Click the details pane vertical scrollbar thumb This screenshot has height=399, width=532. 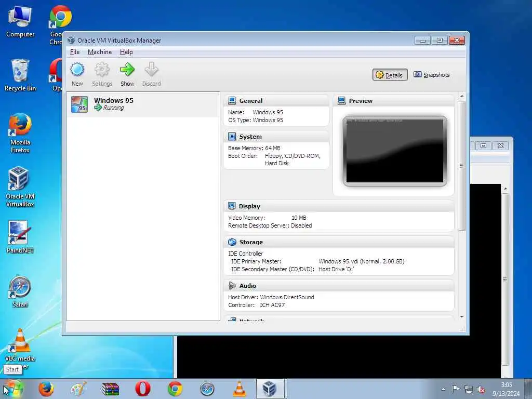tap(461, 166)
